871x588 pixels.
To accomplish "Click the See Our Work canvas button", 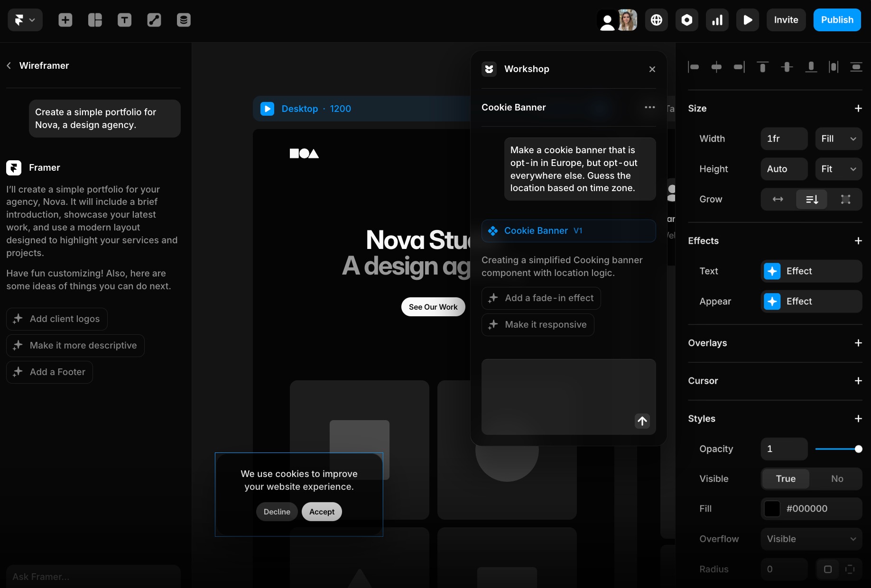I will pos(433,307).
